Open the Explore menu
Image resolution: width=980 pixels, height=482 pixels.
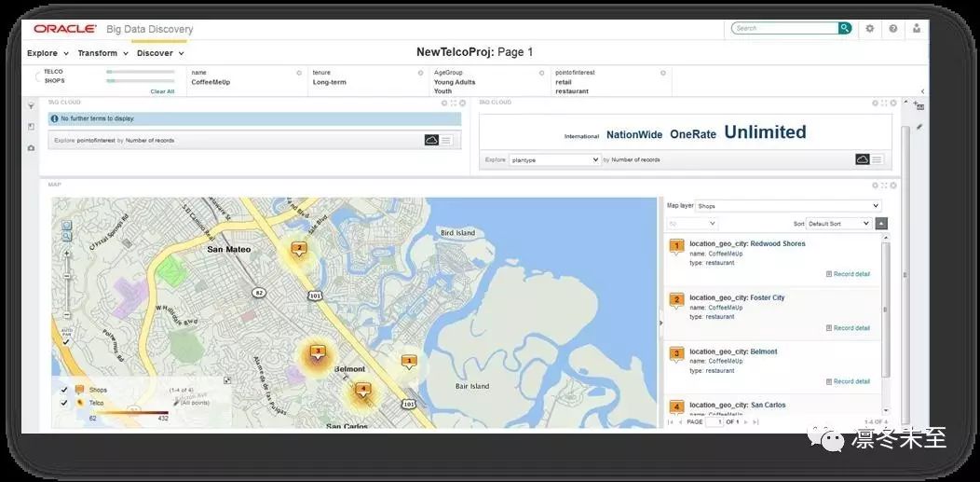click(48, 53)
